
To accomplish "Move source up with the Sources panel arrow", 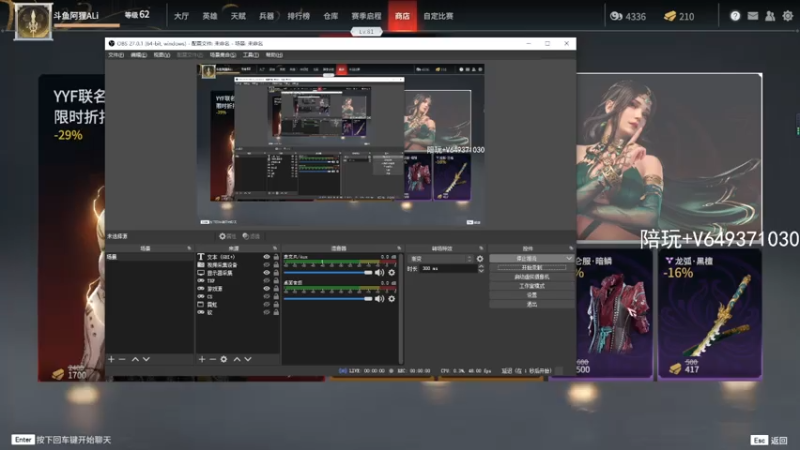I will (237, 359).
